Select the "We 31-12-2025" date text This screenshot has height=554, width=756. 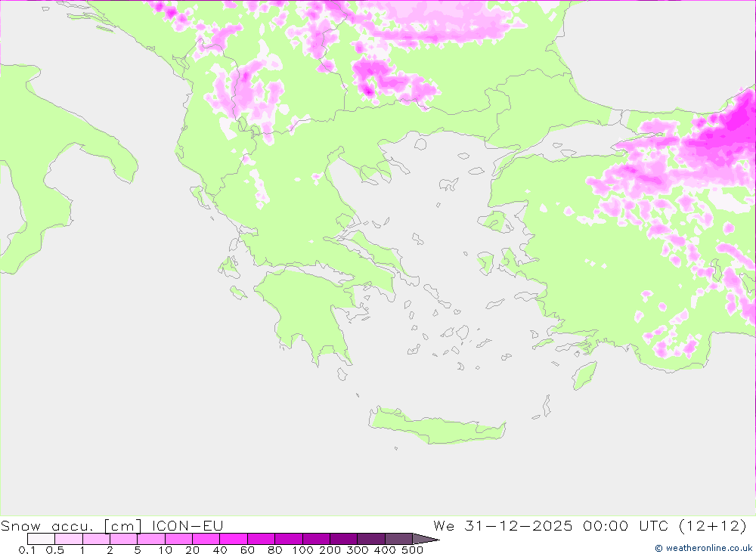pyautogui.click(x=503, y=525)
